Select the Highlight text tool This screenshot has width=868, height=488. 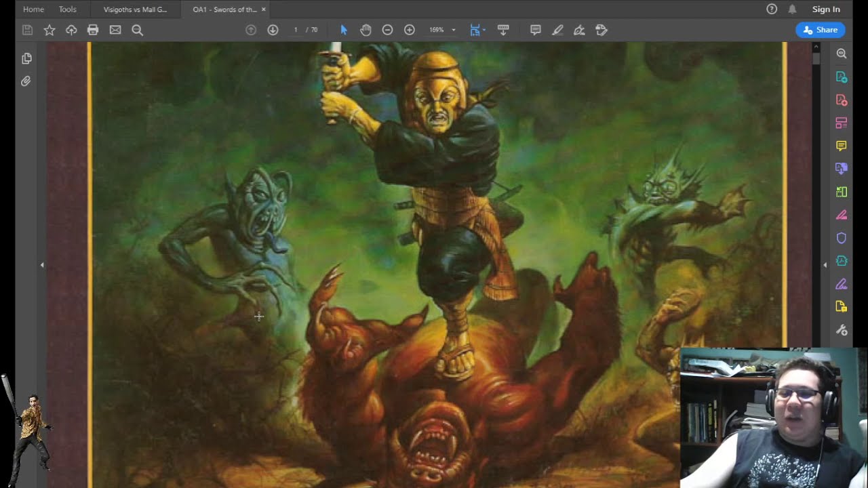point(557,30)
